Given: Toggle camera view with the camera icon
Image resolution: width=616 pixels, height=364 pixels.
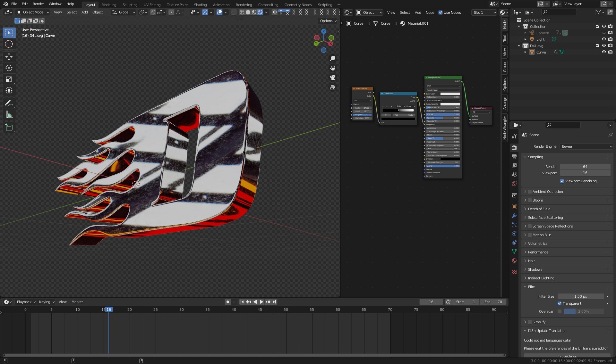Looking at the screenshot, I should pyautogui.click(x=333, y=78).
